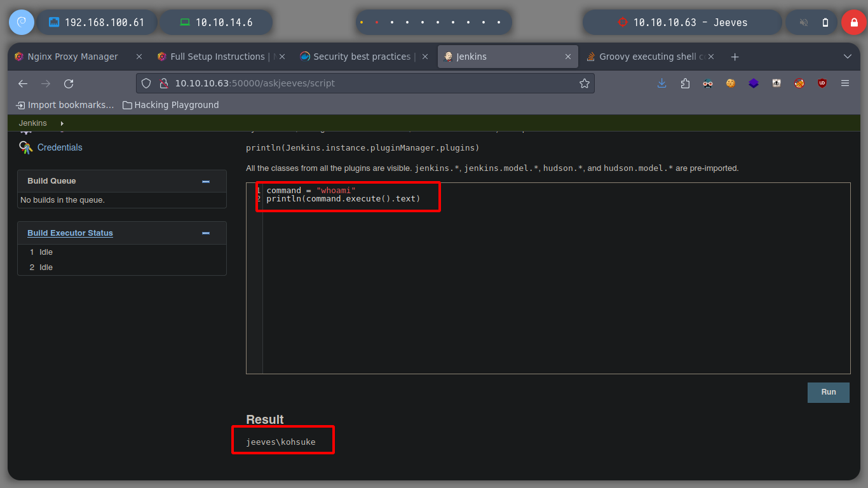Bookmark this page with the star icon

pyautogui.click(x=584, y=83)
